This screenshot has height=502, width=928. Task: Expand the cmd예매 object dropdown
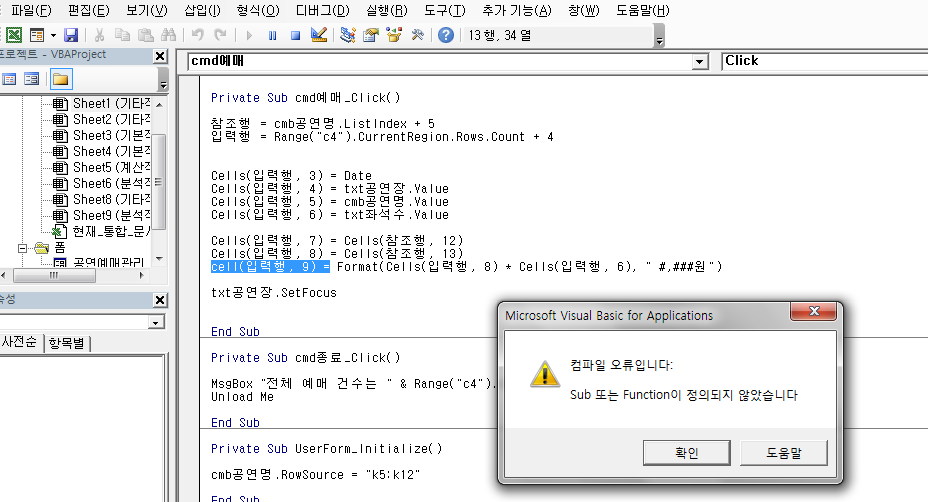[x=700, y=61]
